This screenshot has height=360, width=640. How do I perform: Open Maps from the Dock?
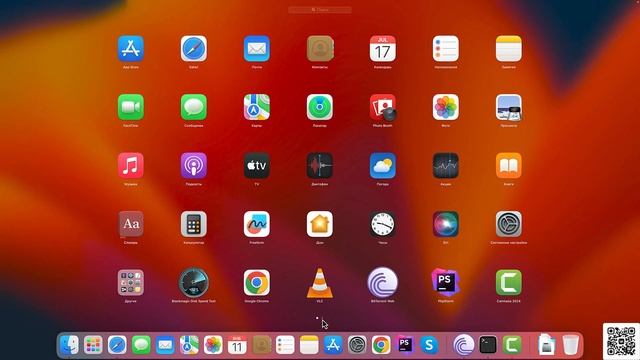pos(189,345)
